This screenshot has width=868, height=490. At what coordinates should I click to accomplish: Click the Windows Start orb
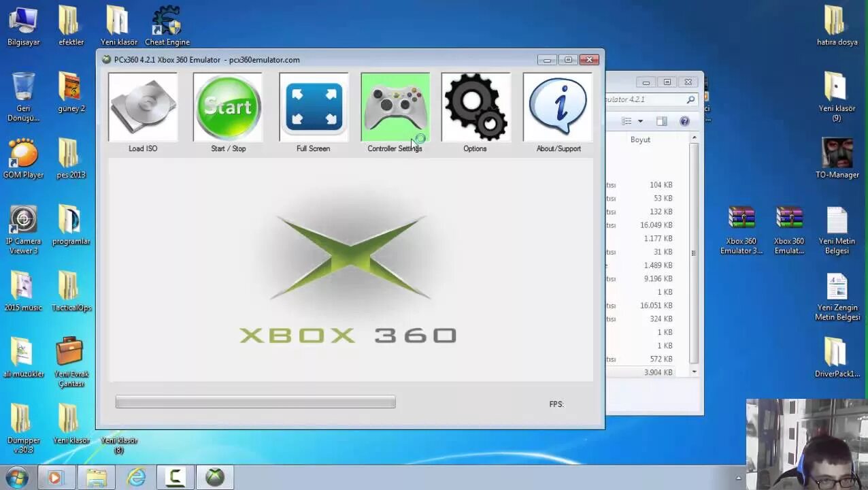17,477
